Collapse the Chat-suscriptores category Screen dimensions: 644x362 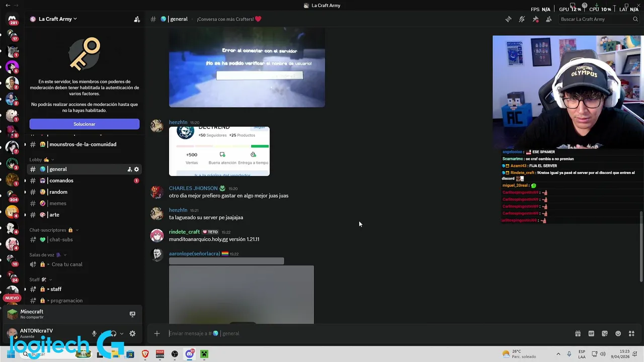pyautogui.click(x=53, y=230)
